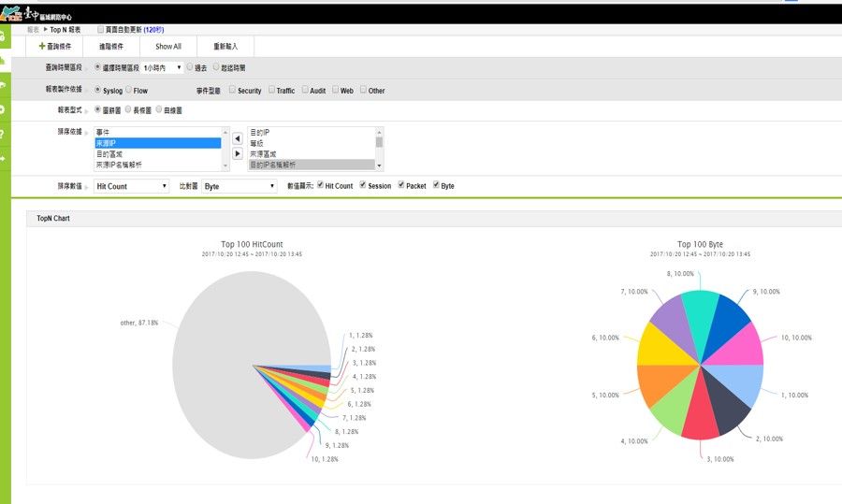
Task: Open the gear settings icon in green sidebar
Action: point(3,109)
